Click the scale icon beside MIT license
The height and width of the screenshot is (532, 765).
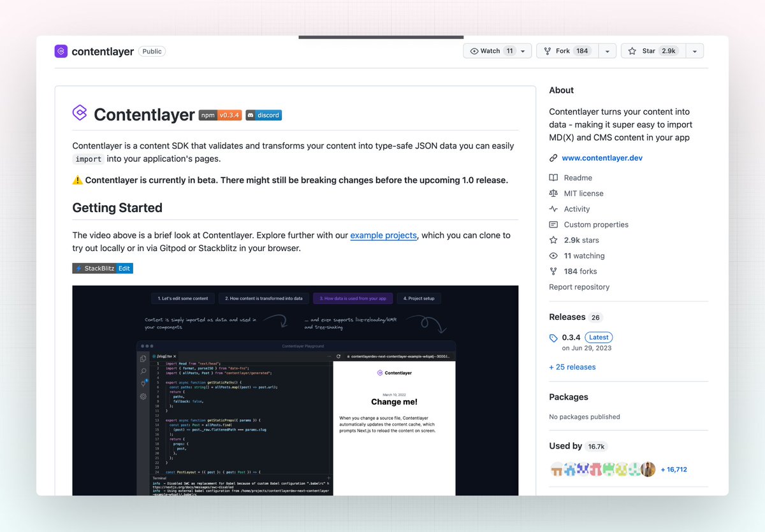553,193
